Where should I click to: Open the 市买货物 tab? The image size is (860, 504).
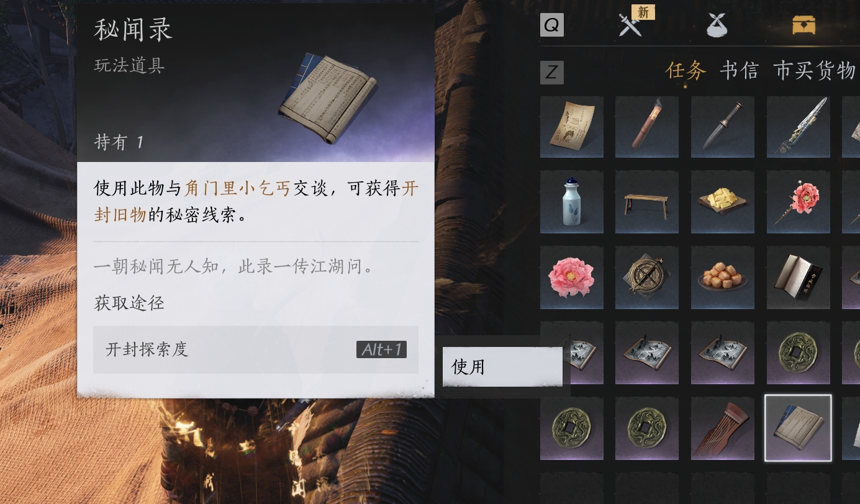pyautogui.click(x=815, y=71)
